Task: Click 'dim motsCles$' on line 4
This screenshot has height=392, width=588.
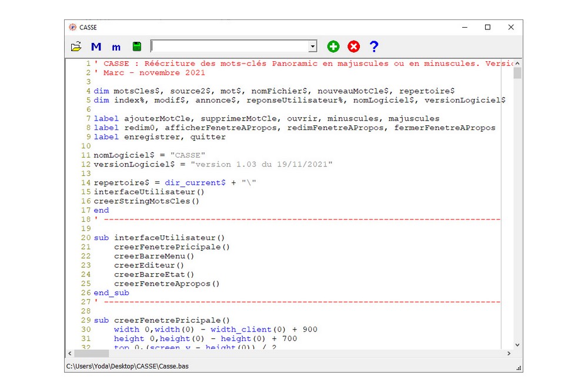Action: tap(129, 91)
